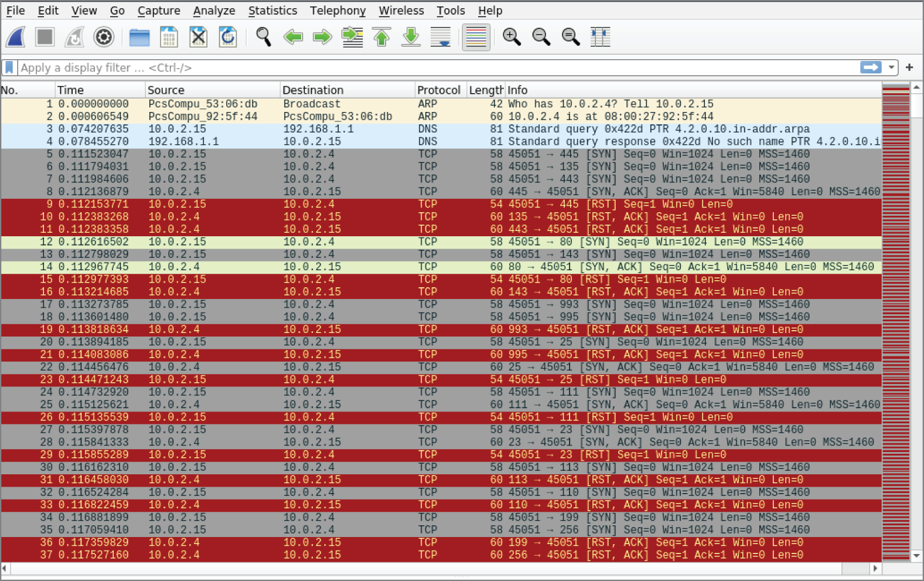Select packet 14 SYN ACK from port 80
This screenshot has width=924, height=581.
coord(441,267)
